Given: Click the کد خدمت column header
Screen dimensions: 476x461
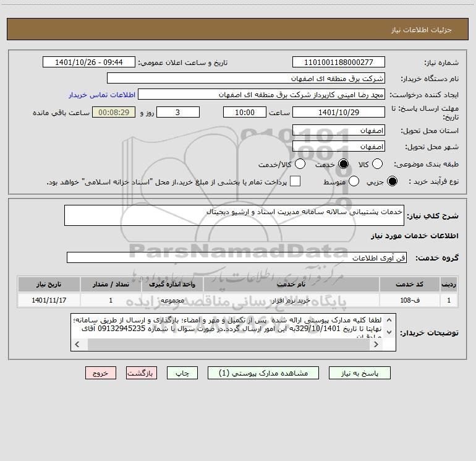Looking at the screenshot, I should [409, 284].
